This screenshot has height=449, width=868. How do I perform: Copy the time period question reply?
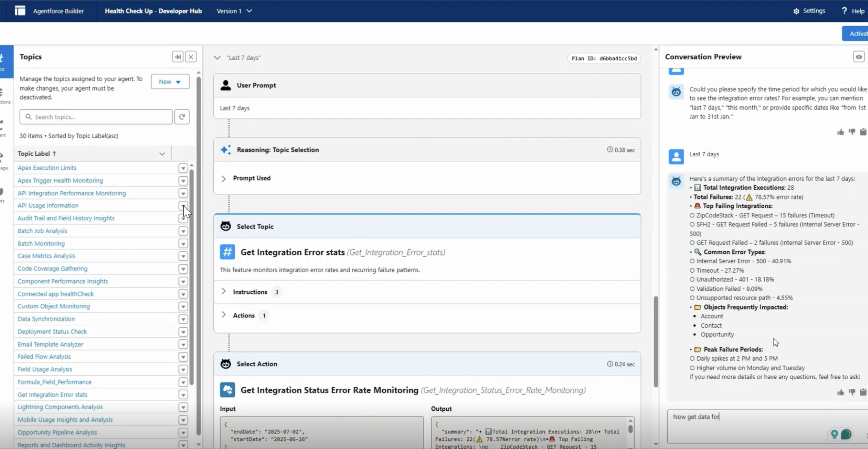[x=863, y=132]
